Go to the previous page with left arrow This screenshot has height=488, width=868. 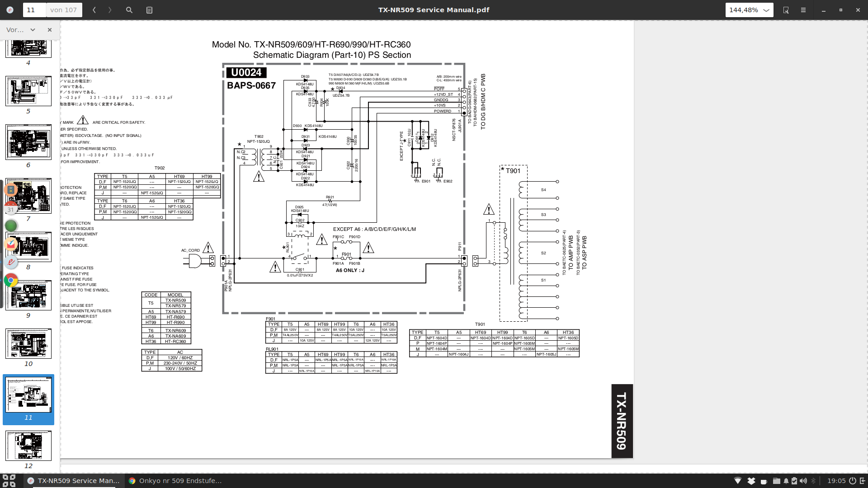point(94,10)
